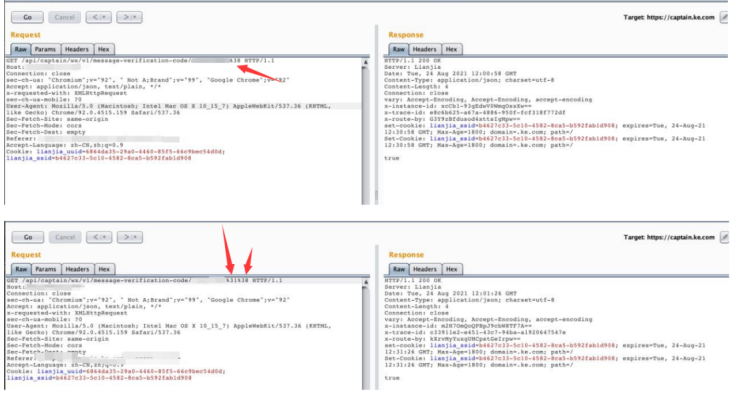Select Hex tab of bottom Request
The width and height of the screenshot is (750, 403).
(104, 269)
